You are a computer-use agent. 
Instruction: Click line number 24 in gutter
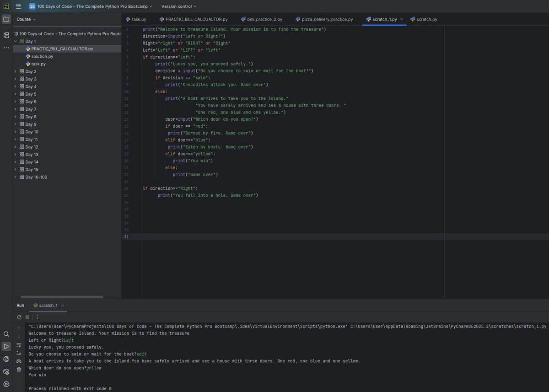(126, 188)
